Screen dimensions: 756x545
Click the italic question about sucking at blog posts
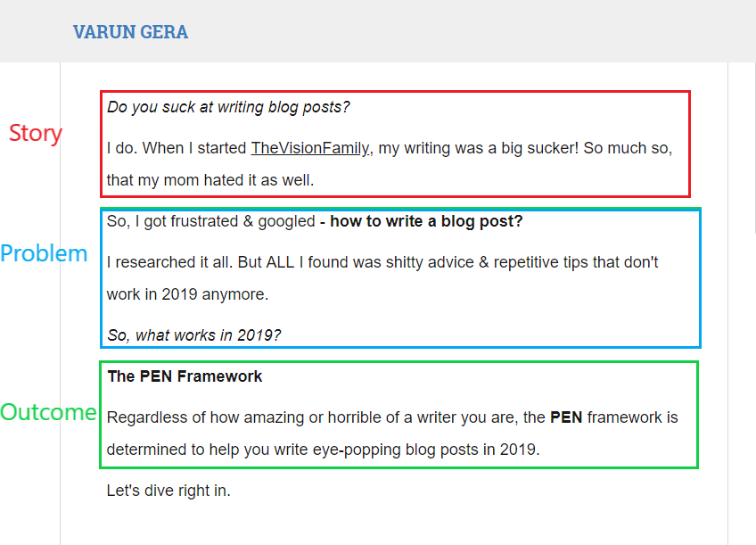[x=228, y=107]
